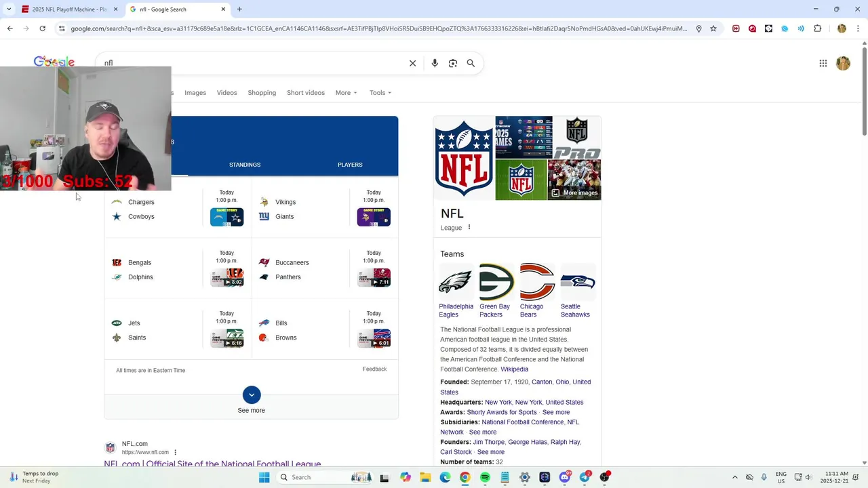Open Discord from the taskbar
The image size is (868, 488).
[x=565, y=477]
